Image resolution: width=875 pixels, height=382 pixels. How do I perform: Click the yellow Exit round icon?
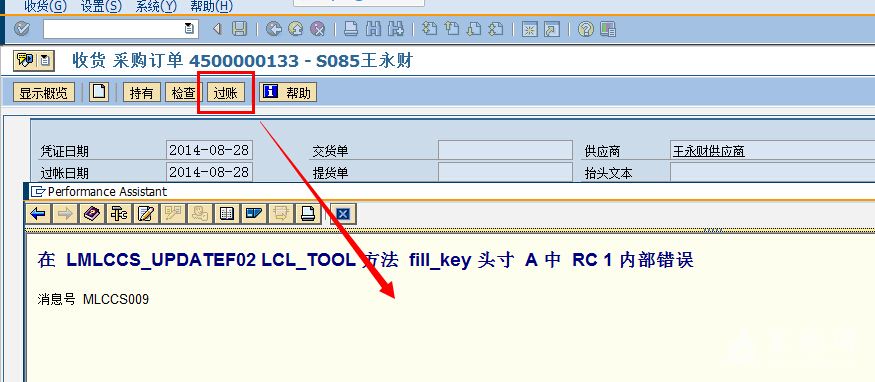tap(295, 29)
